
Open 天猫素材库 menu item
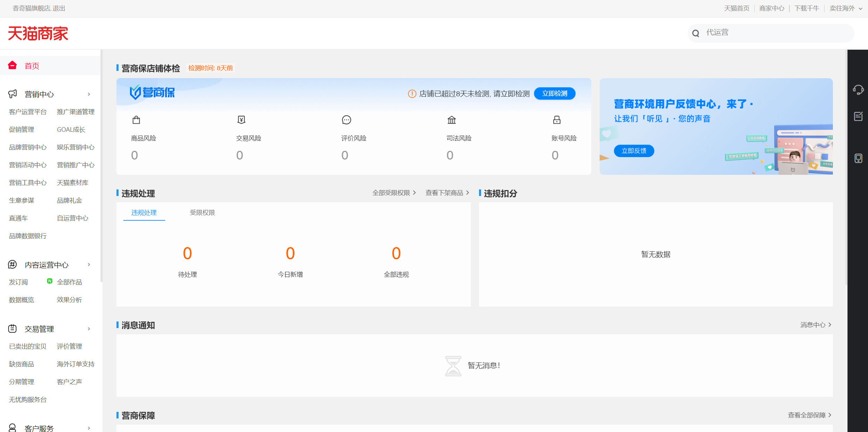pos(73,182)
